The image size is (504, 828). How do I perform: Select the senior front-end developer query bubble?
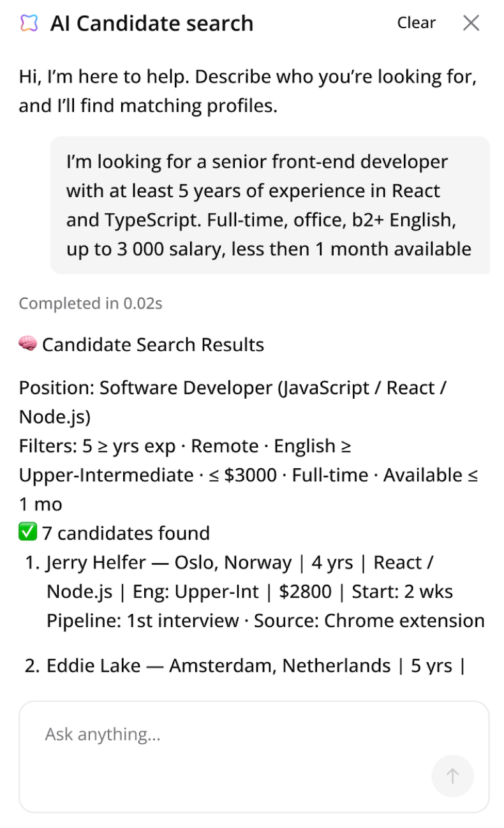pyautogui.click(x=269, y=205)
